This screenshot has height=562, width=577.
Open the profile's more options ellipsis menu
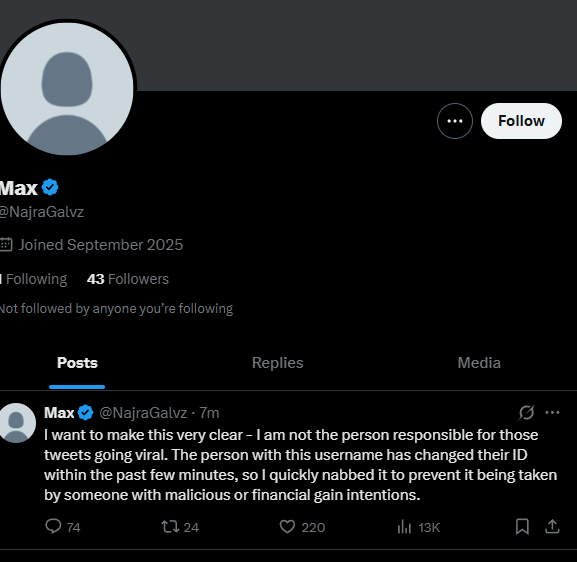click(x=455, y=121)
